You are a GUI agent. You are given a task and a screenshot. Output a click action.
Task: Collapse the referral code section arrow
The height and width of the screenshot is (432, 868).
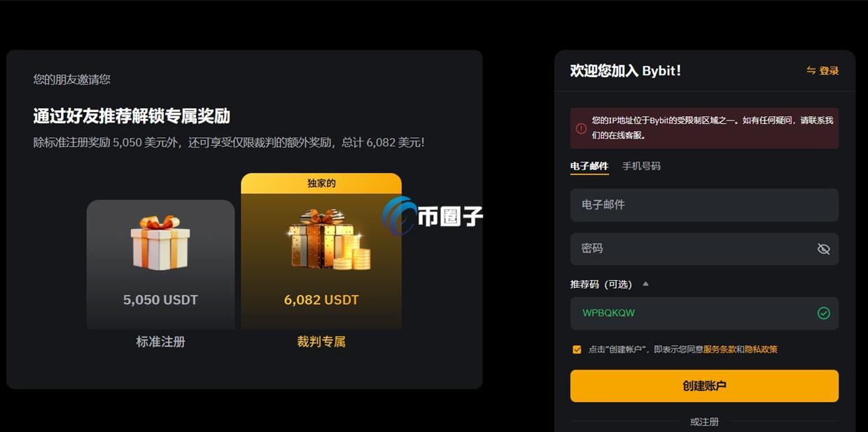click(x=645, y=284)
